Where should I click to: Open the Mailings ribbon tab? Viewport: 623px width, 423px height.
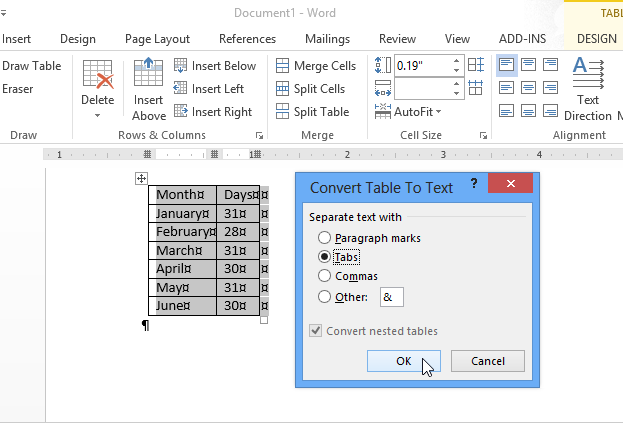(327, 39)
